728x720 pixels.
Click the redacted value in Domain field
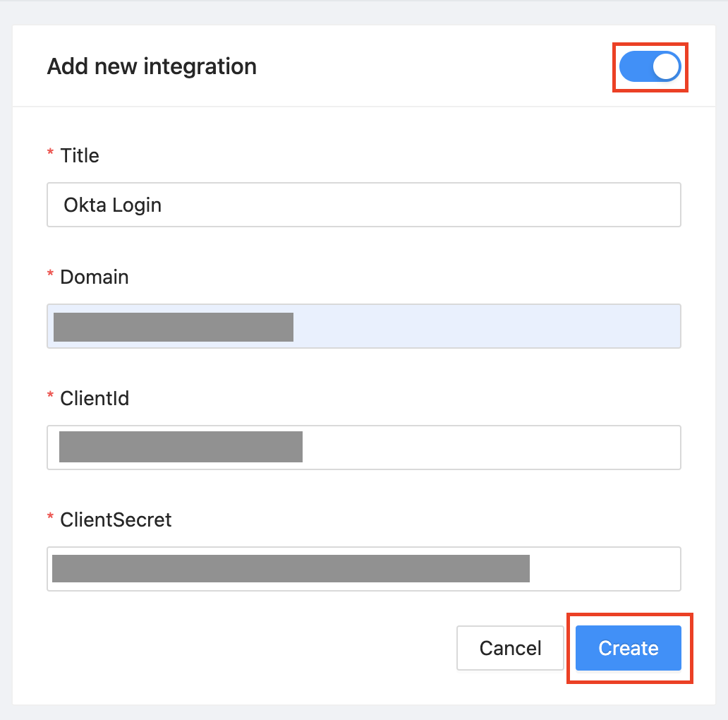click(x=174, y=327)
